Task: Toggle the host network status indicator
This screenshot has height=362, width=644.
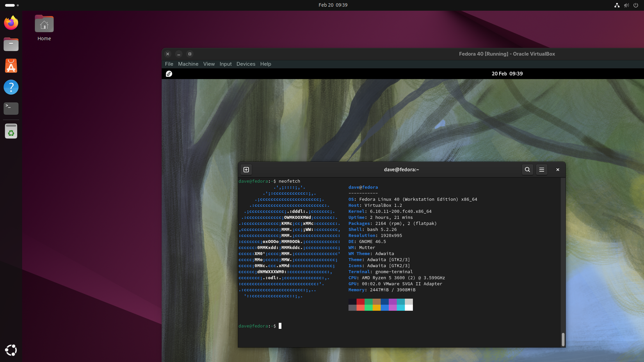Action: click(617, 5)
